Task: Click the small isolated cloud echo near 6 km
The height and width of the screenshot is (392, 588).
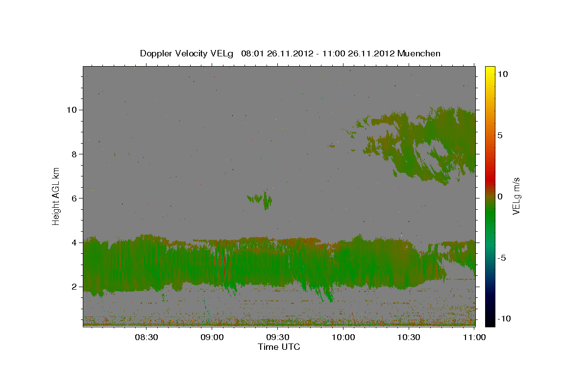Action: coord(261,199)
